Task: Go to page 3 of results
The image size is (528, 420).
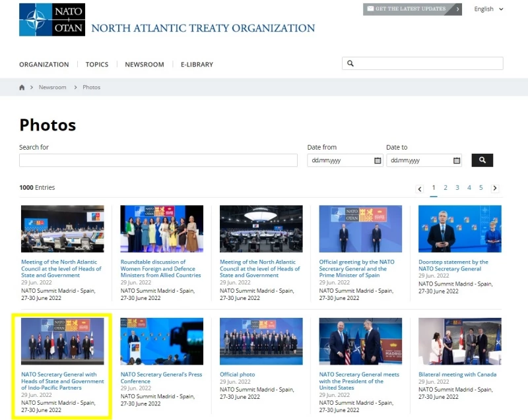Action: pos(457,188)
